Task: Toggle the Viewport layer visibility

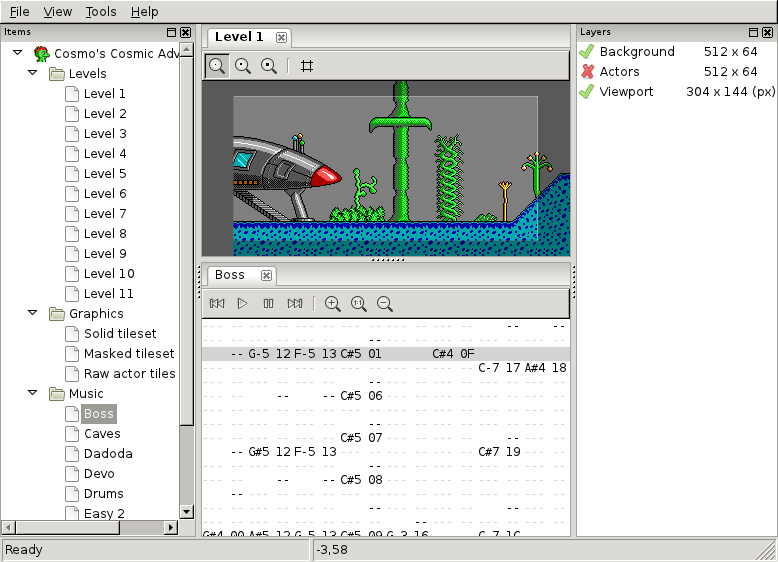Action: pos(587,92)
